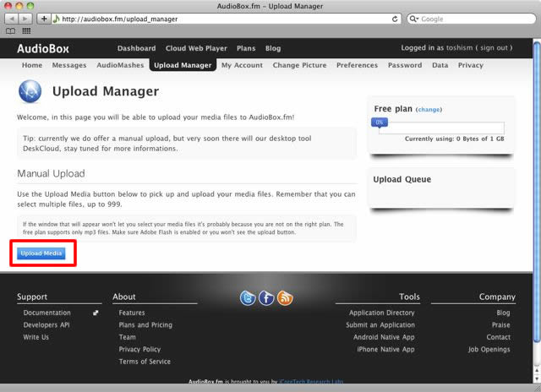
Task: Click the music note site icon in address bar
Action: (x=56, y=19)
